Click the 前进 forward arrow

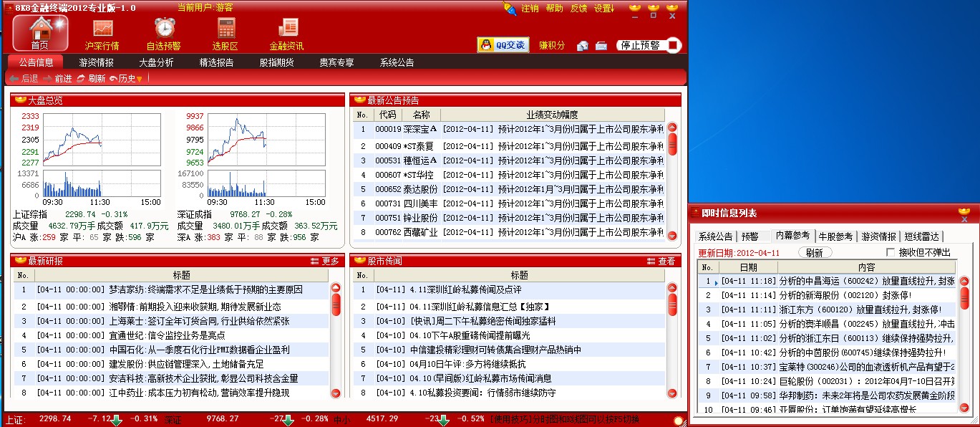point(47,79)
